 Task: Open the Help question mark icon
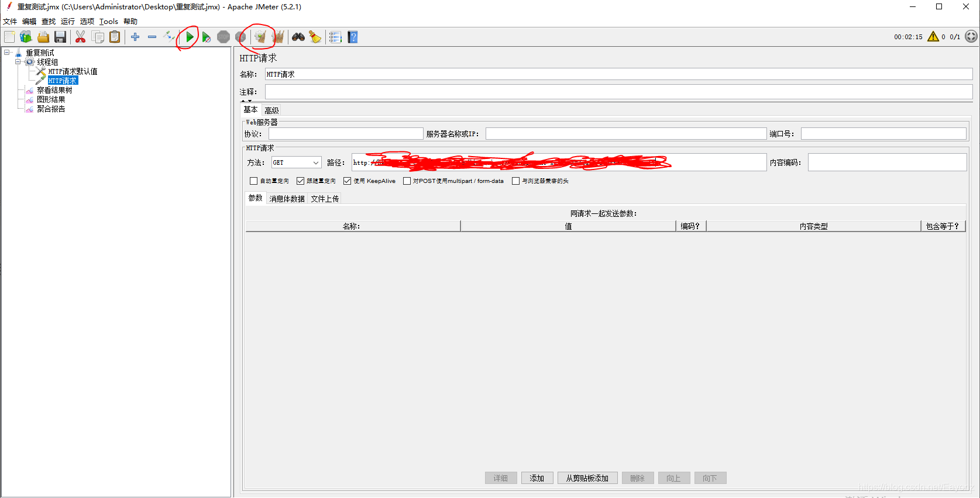(x=353, y=37)
